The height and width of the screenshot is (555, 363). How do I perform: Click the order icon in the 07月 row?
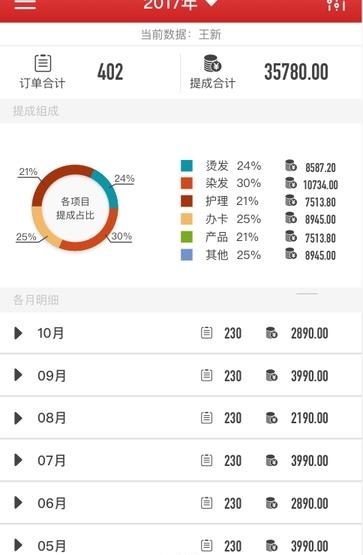click(x=207, y=460)
